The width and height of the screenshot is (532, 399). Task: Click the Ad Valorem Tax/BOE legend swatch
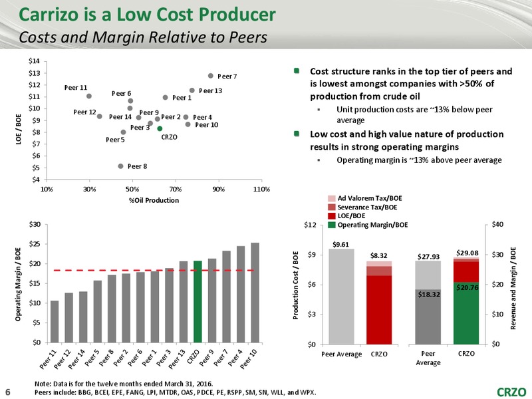coord(332,198)
